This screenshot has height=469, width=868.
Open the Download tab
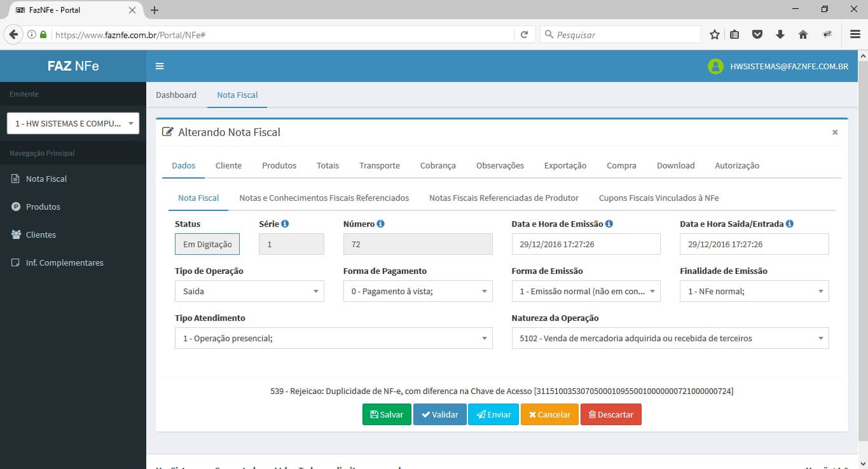point(675,165)
